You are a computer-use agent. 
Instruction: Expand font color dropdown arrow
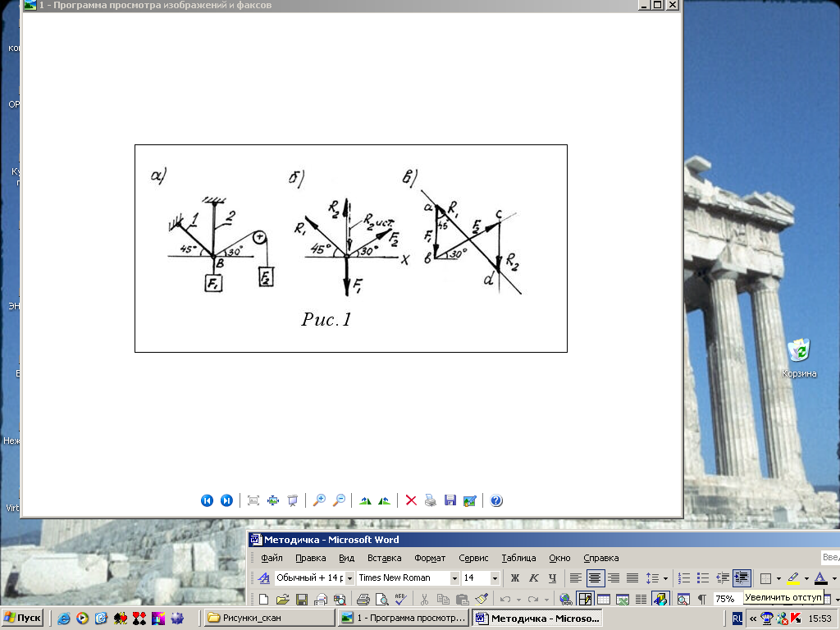point(834,578)
